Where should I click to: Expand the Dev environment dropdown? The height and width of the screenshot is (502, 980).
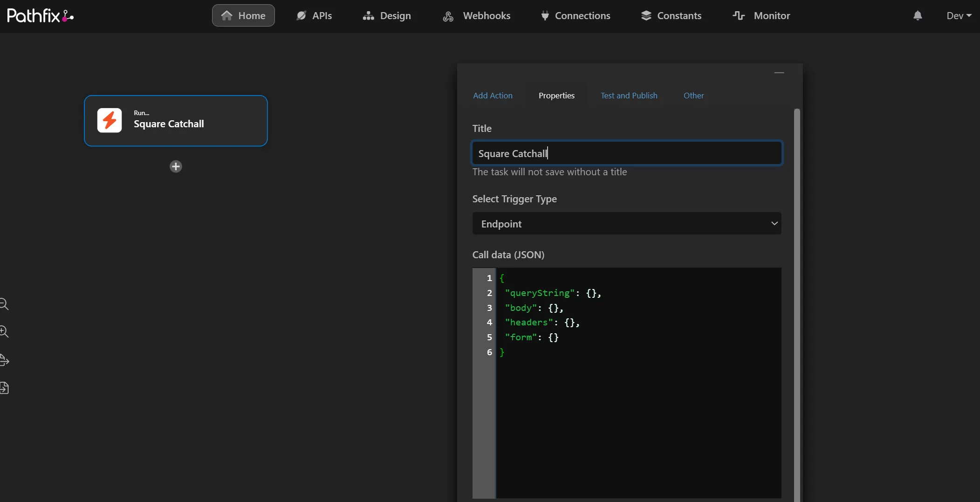[959, 16]
